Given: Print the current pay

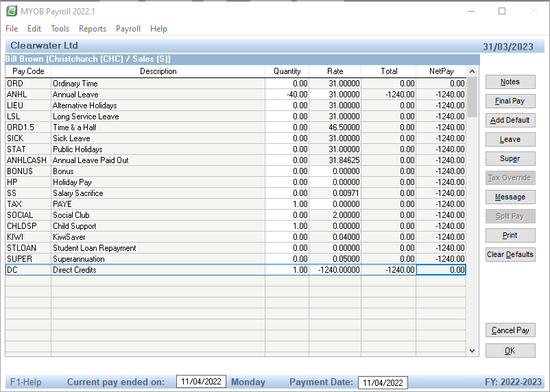Looking at the screenshot, I should click(510, 235).
